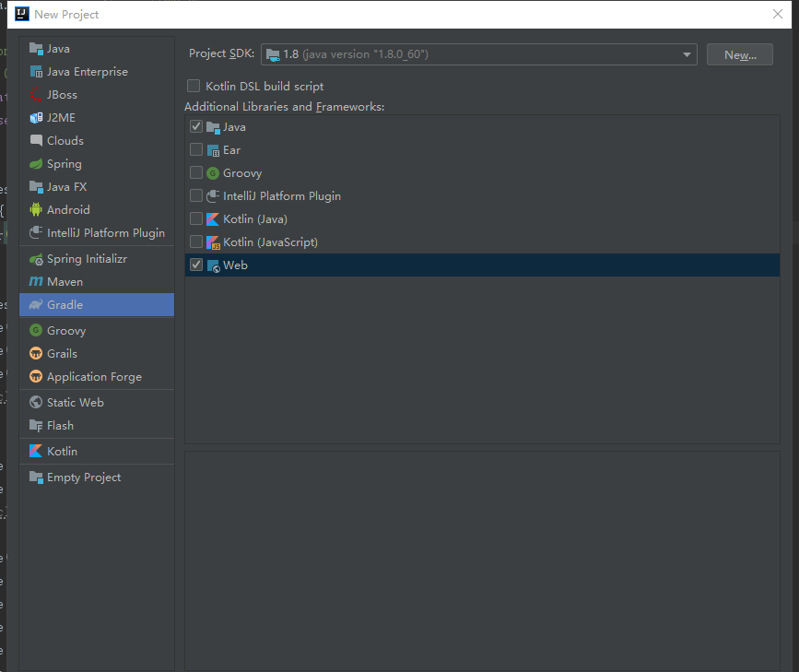The width and height of the screenshot is (799, 672).
Task: Click the Java framework folder icon in list
Action: click(x=213, y=127)
